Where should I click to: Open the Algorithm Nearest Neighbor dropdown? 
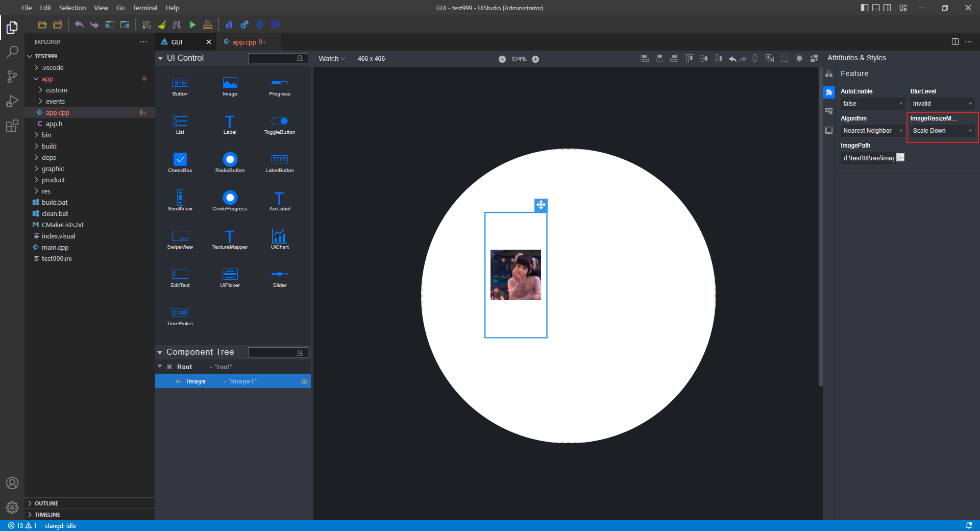pyautogui.click(x=872, y=131)
